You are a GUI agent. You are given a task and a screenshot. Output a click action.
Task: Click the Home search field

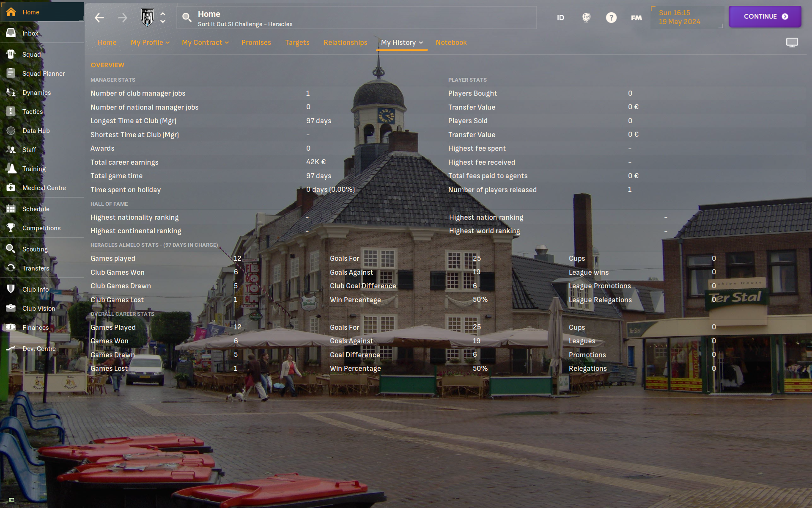[357, 18]
